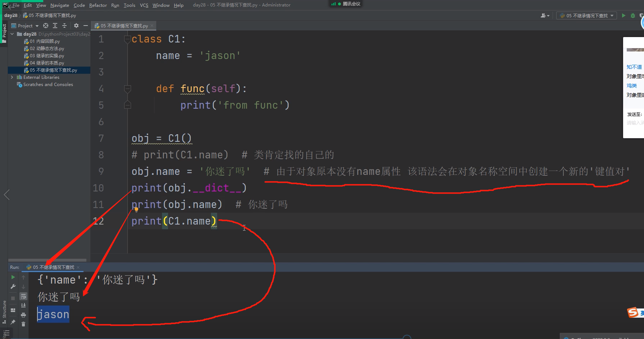This screenshot has width=644, height=339.
Task: Open the Tools menu
Action: tap(130, 5)
